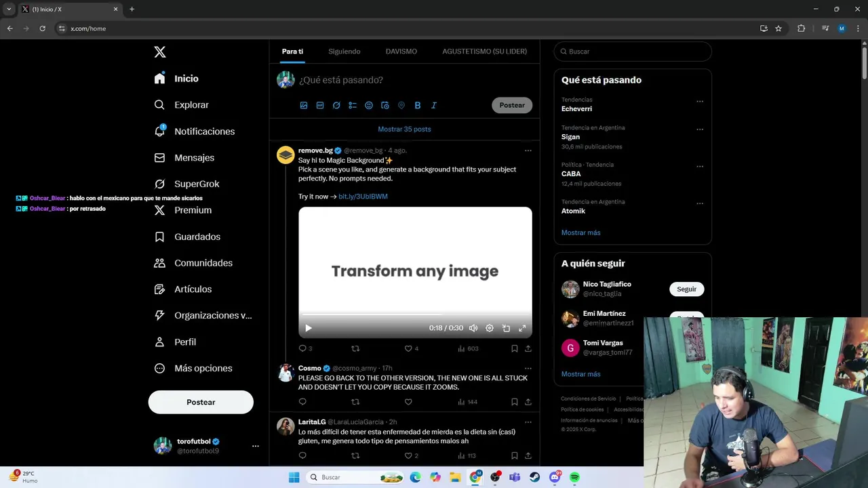Image resolution: width=868 pixels, height=488 pixels.
Task: Open more options on remove.bg post
Action: [x=528, y=150]
